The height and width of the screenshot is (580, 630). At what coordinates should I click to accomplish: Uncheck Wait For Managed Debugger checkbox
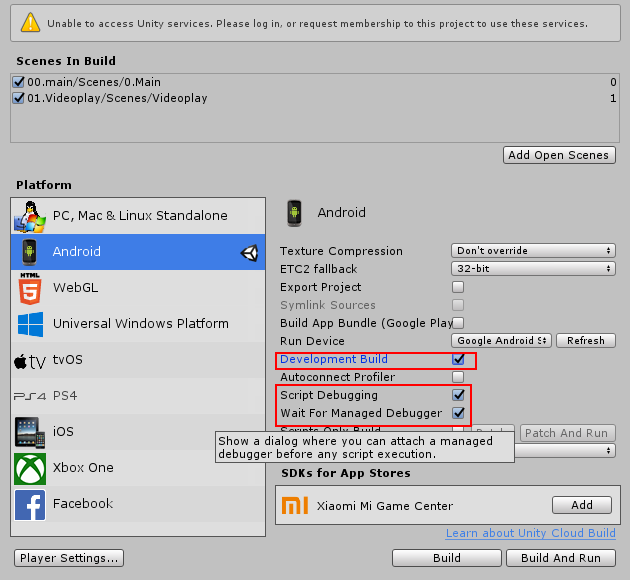[x=458, y=413]
